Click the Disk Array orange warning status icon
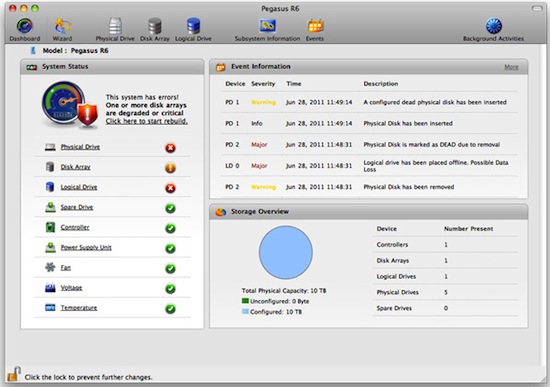Screen dimensions: 550x387 click(x=170, y=168)
